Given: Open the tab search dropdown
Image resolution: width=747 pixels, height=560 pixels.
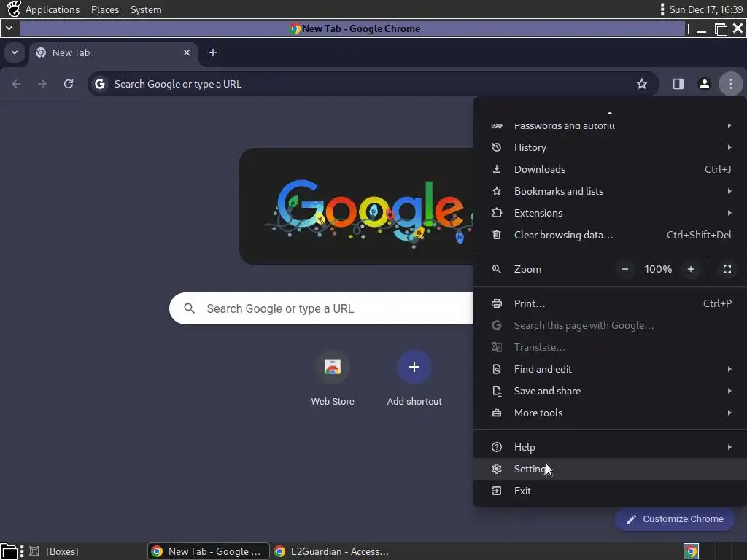Looking at the screenshot, I should [x=15, y=52].
